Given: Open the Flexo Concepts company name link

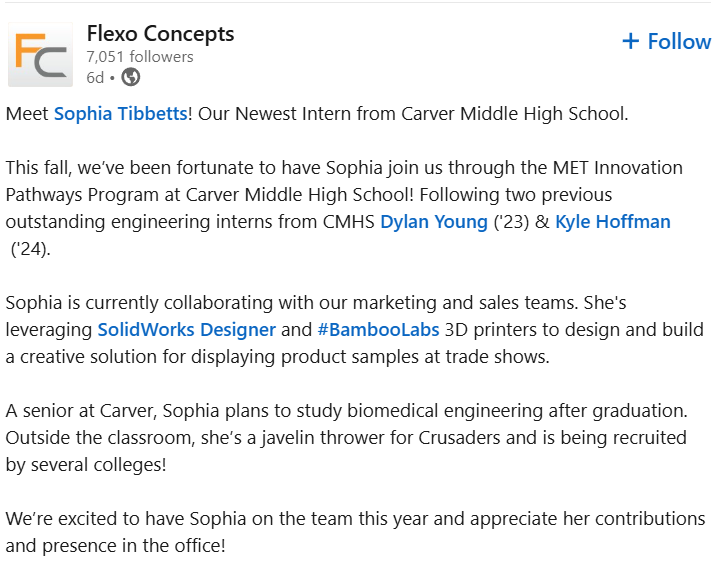Looking at the screenshot, I should point(160,33).
